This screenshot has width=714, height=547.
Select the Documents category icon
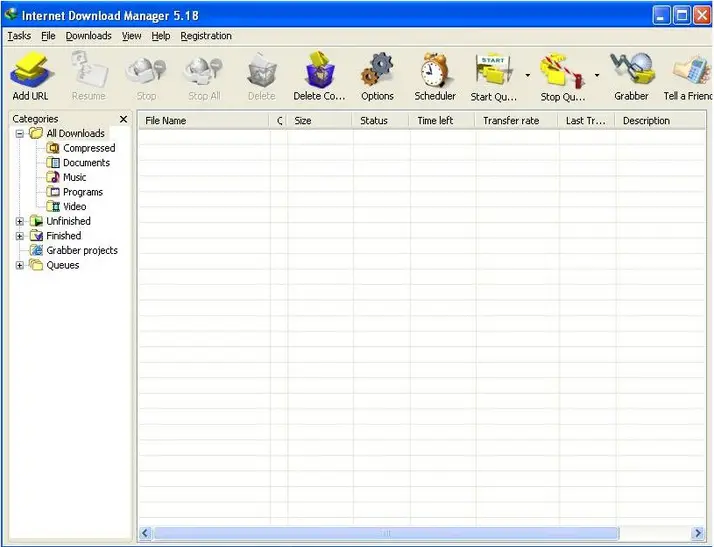[x=53, y=163]
